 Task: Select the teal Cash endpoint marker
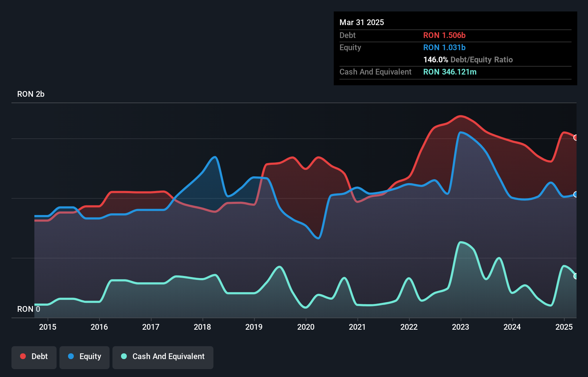576,276
